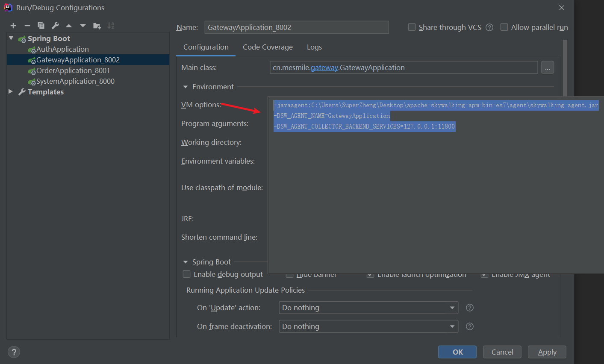Expand the Templates tree node
The height and width of the screenshot is (364, 604).
tap(11, 91)
